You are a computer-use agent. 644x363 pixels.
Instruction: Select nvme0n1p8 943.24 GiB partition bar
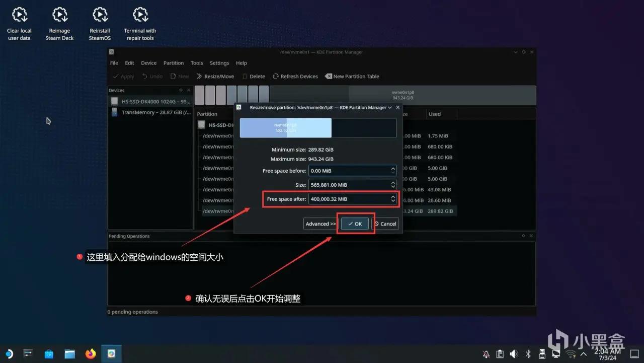403,95
